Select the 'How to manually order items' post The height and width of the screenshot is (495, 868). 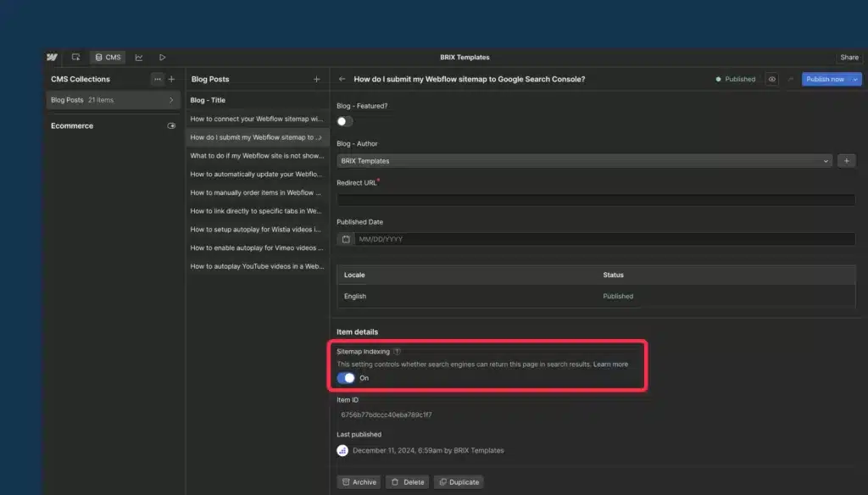tap(256, 192)
